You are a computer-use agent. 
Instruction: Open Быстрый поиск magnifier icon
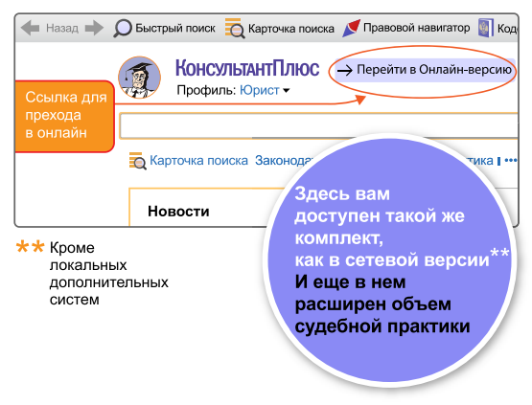point(123,28)
